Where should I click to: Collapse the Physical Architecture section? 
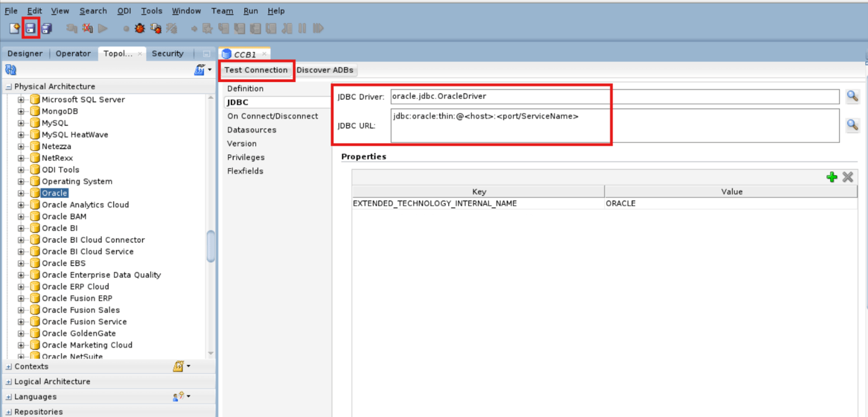[x=9, y=86]
